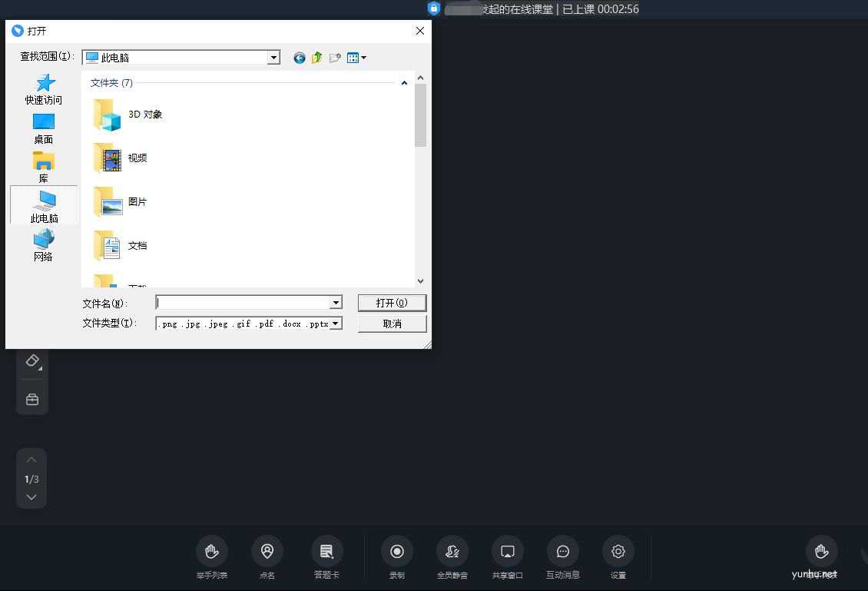
Task: Click the 文件名 file name input field
Action: (243, 303)
